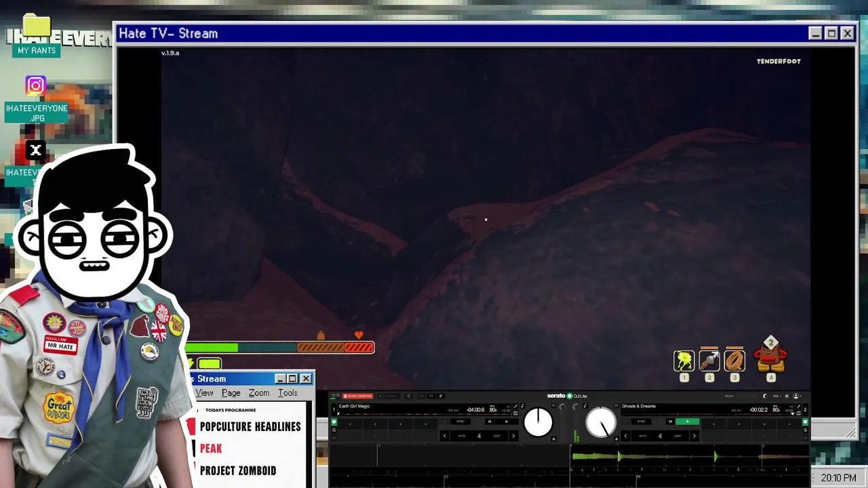Image resolution: width=868 pixels, height=488 pixels.
Task: Toggle SYNC on Ghosts & Dreams deck
Action: pyautogui.click(x=642, y=422)
